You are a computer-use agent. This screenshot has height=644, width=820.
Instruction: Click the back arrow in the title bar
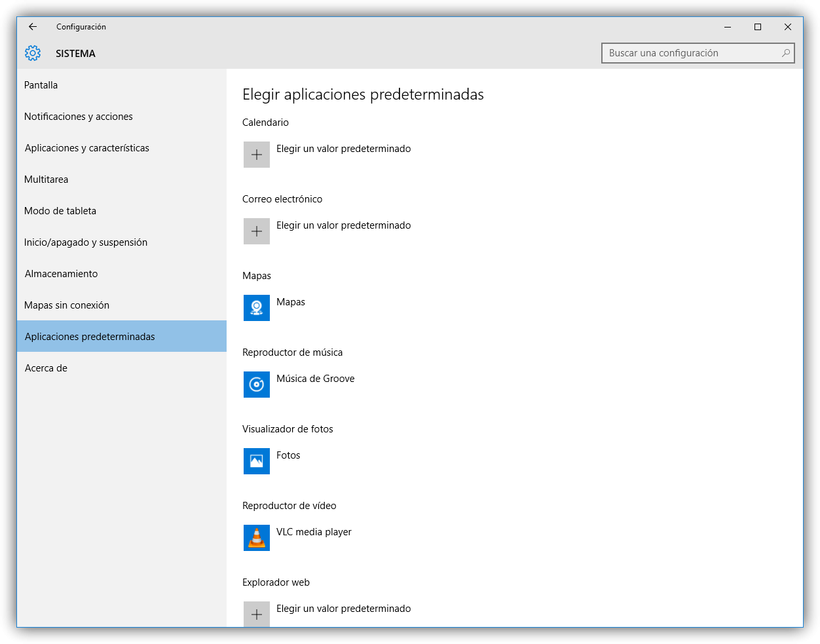pos(33,27)
